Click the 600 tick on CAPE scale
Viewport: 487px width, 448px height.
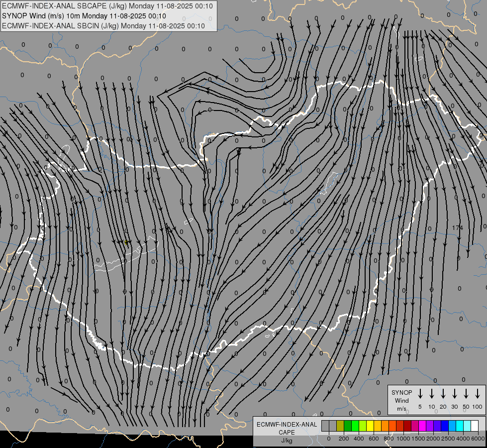click(374, 439)
